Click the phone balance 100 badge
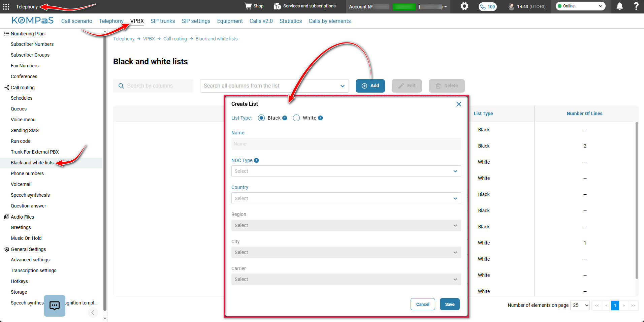Screen dimensions: 644x322 (x=488, y=6)
